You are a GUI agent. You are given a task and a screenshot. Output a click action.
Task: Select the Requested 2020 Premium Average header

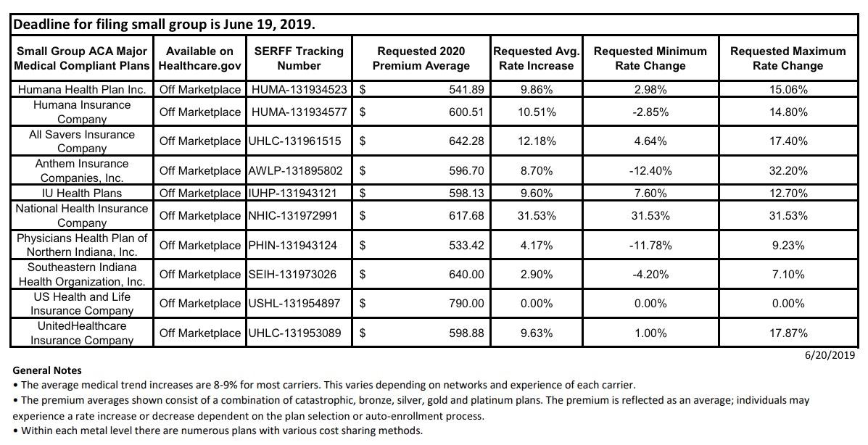421,58
